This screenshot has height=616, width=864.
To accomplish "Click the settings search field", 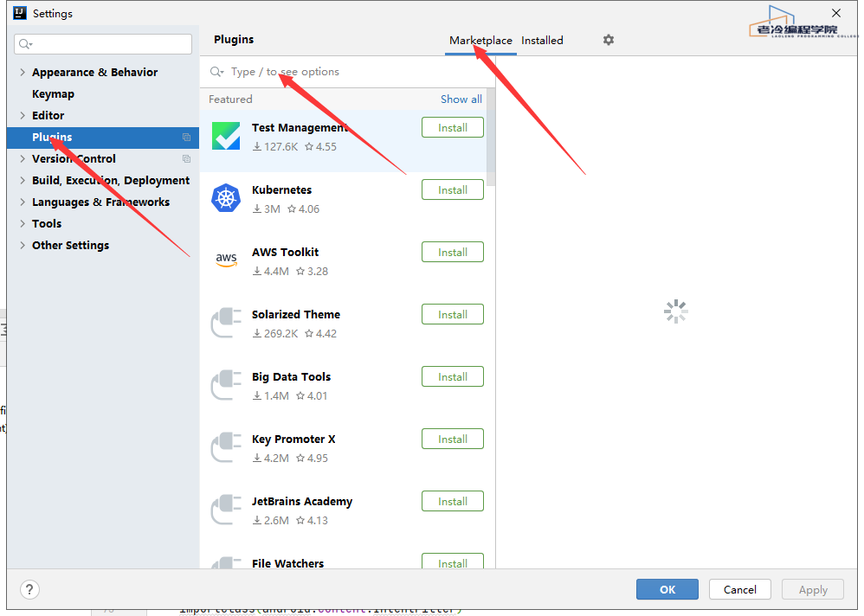I will pos(103,44).
